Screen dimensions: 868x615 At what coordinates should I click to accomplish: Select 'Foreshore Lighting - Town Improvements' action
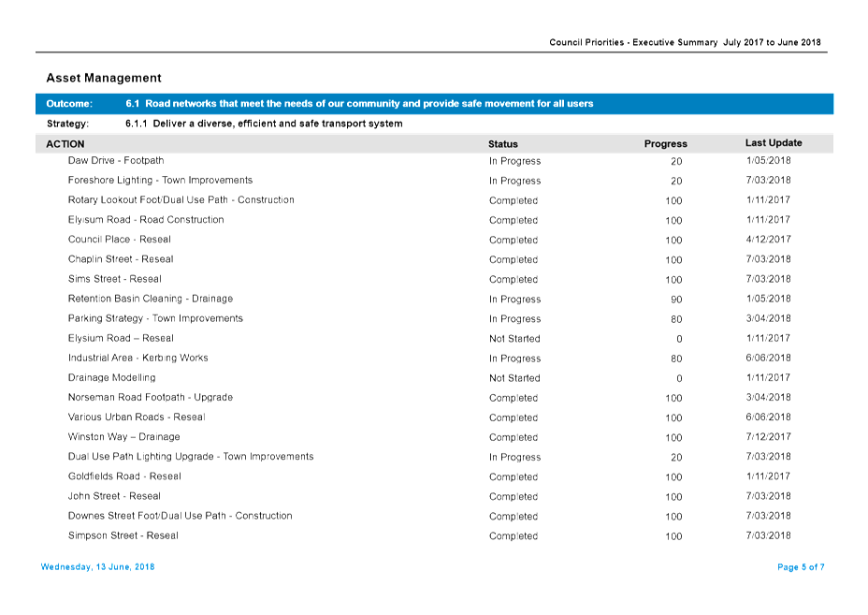[x=160, y=180]
